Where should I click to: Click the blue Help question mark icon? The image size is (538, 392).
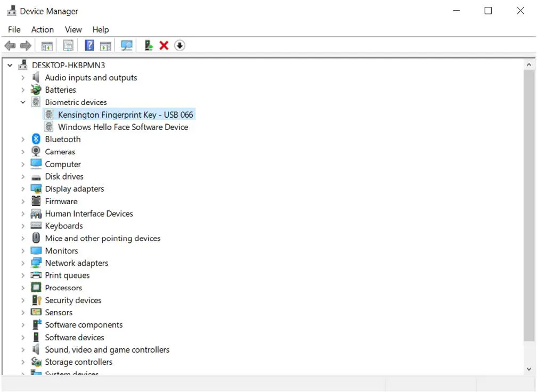(89, 45)
